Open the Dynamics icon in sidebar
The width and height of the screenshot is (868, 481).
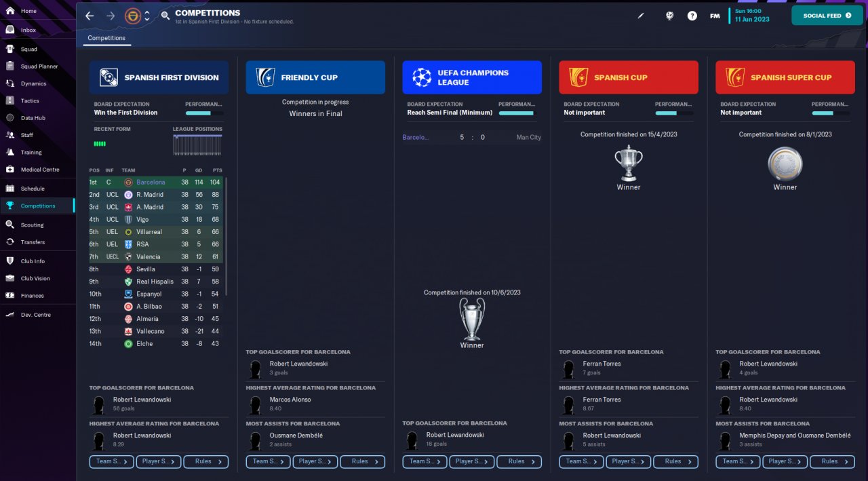click(x=9, y=83)
